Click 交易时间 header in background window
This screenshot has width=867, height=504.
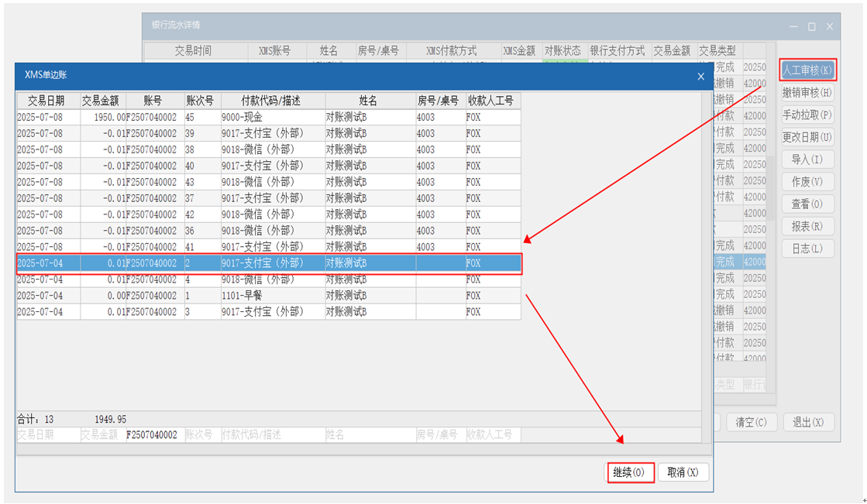tap(196, 51)
